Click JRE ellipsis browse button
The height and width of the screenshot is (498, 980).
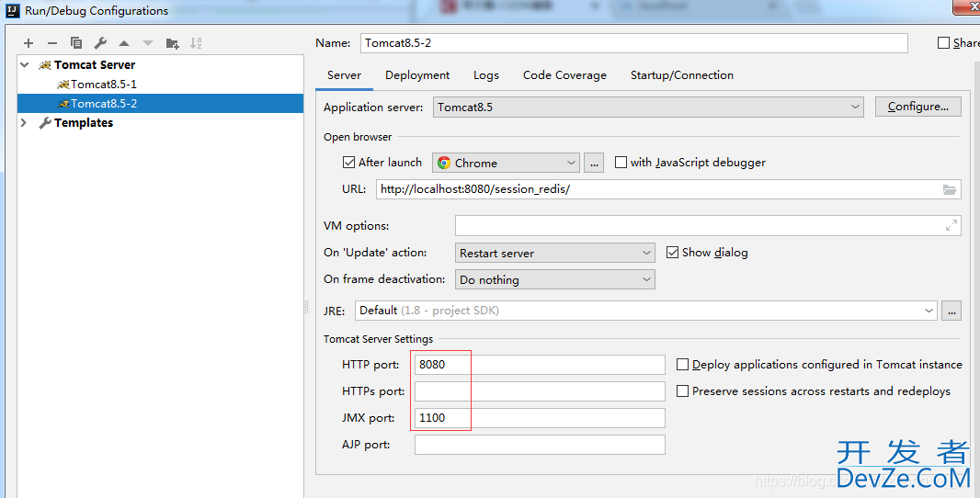click(952, 311)
